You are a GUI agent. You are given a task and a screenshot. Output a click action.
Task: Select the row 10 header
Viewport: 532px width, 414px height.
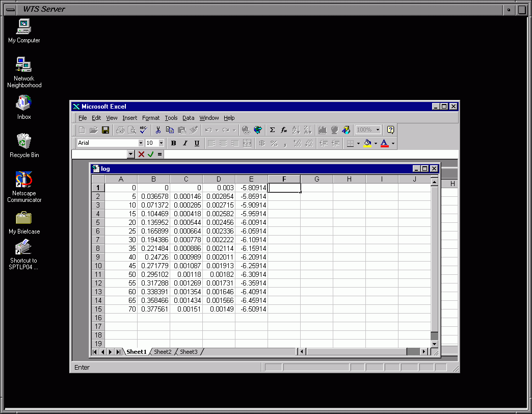[x=98, y=266]
